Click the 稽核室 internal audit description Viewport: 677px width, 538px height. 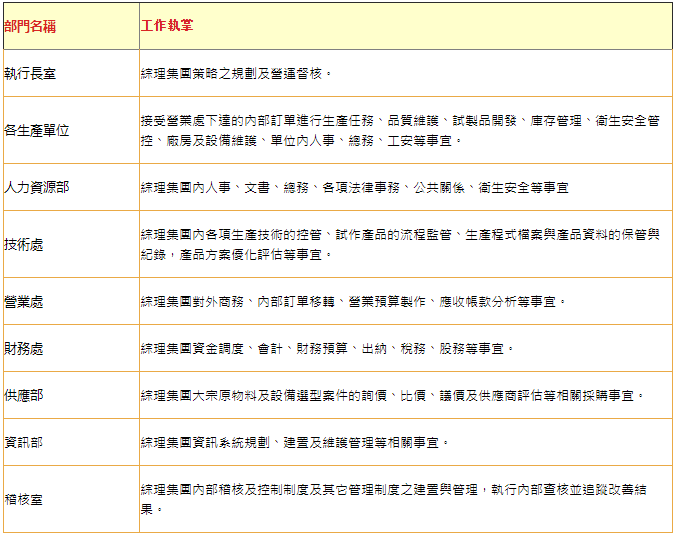pyautogui.click(x=400, y=499)
